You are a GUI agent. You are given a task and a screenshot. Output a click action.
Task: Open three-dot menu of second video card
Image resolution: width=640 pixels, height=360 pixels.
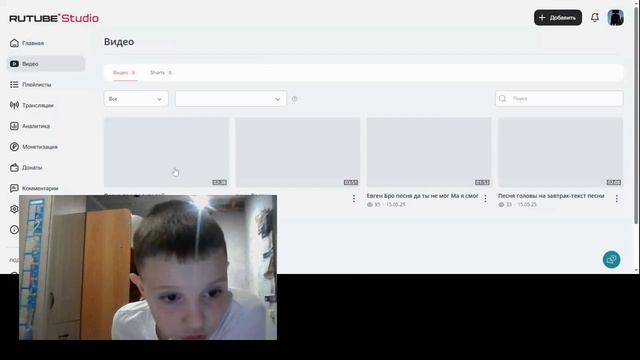coord(354,199)
